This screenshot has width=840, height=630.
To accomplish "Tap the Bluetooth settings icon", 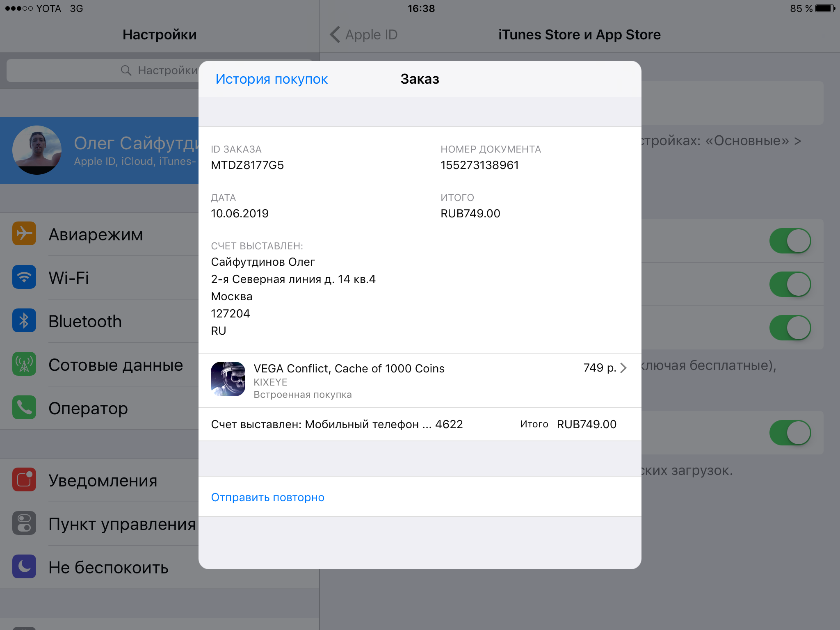I will [x=24, y=320].
